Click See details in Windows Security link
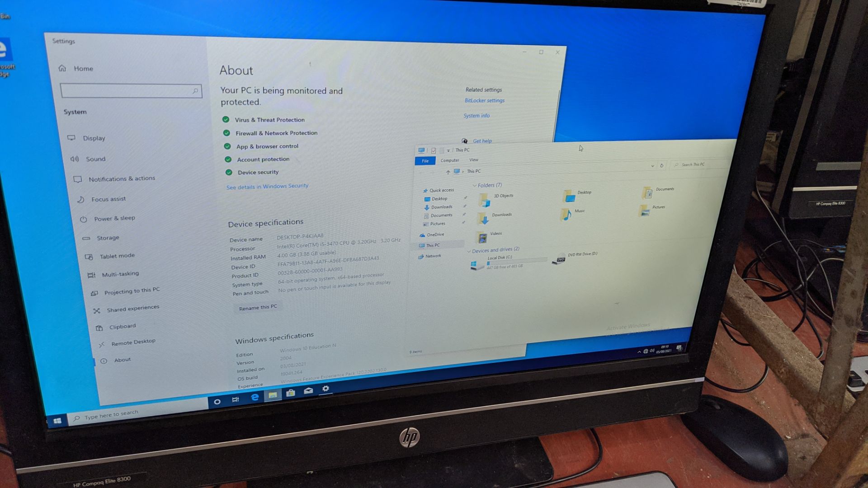Viewport: 868px width, 488px height. 268,186
